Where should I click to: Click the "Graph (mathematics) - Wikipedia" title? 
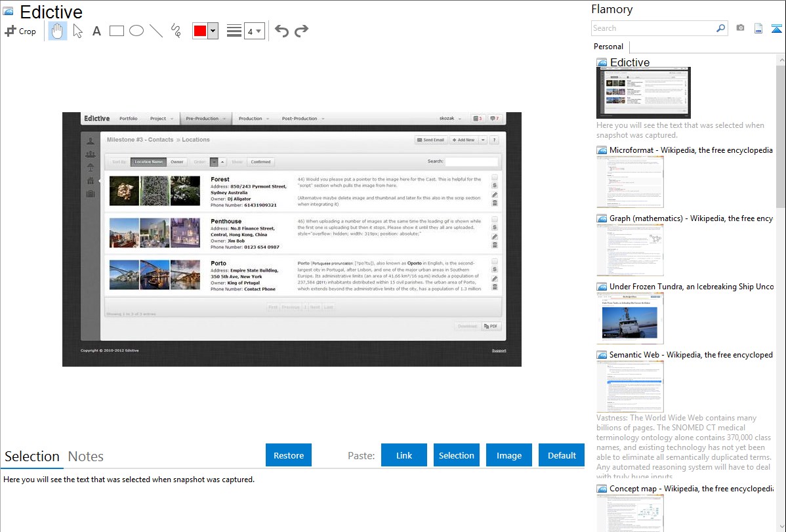point(691,218)
